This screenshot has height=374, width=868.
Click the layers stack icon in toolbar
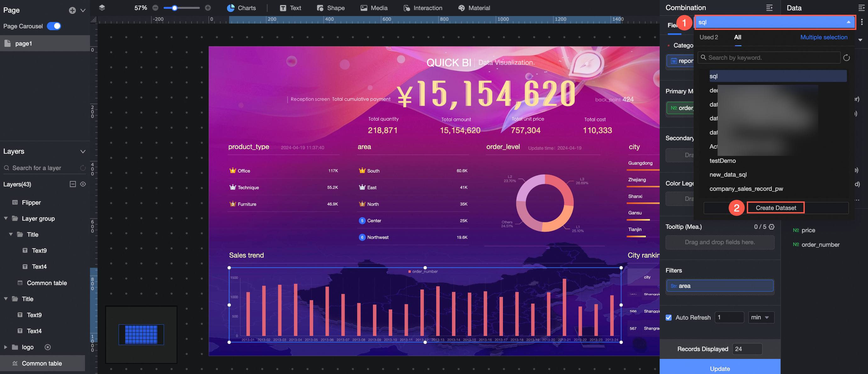click(x=102, y=8)
